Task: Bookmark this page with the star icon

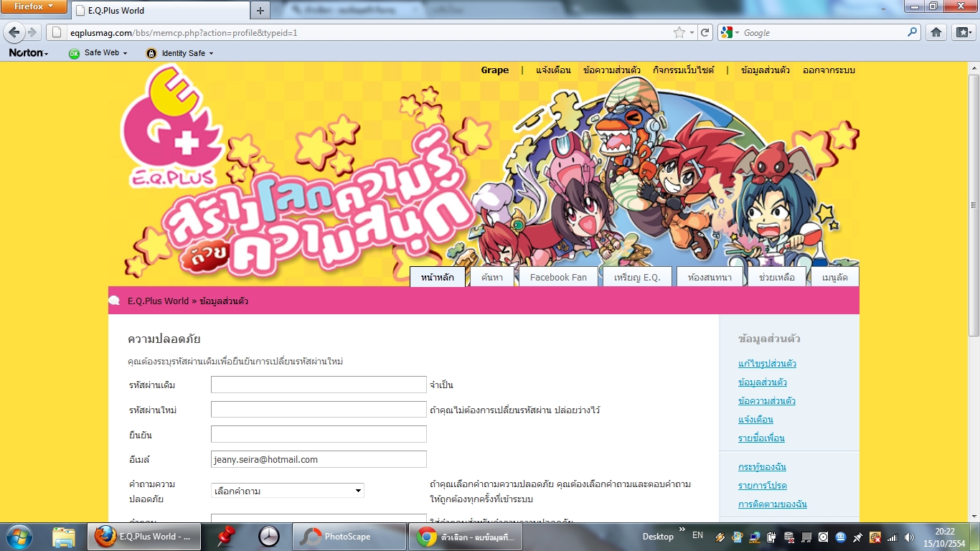Action: tap(679, 32)
